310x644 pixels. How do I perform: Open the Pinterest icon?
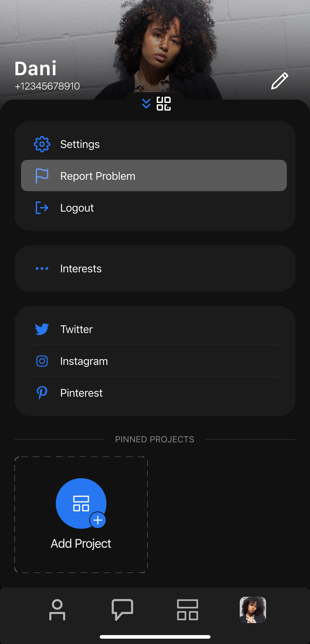tap(42, 393)
